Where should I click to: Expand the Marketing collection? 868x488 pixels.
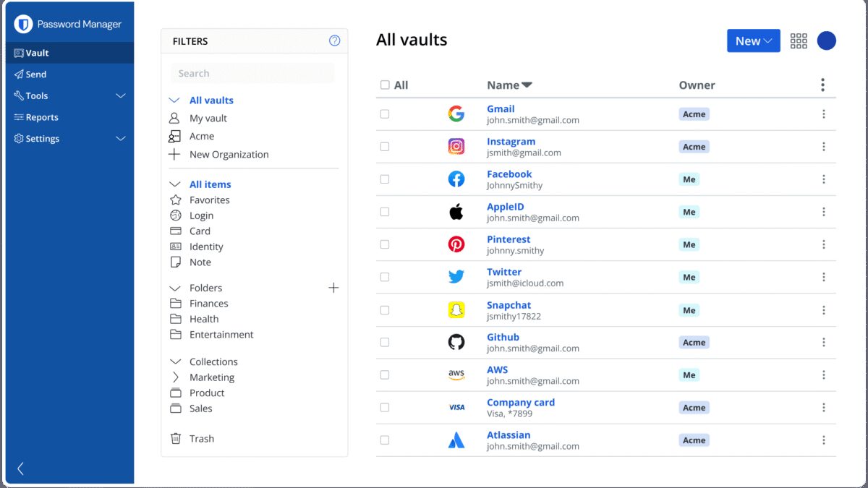click(175, 377)
